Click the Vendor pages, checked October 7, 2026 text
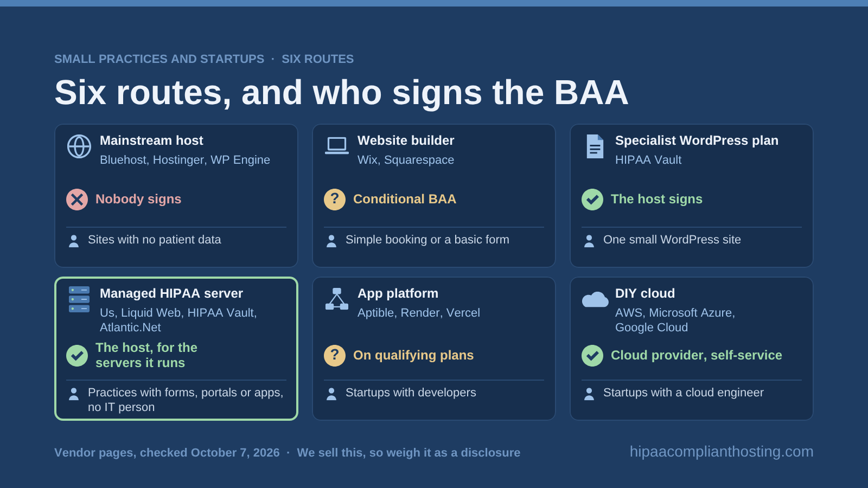 coord(167,453)
